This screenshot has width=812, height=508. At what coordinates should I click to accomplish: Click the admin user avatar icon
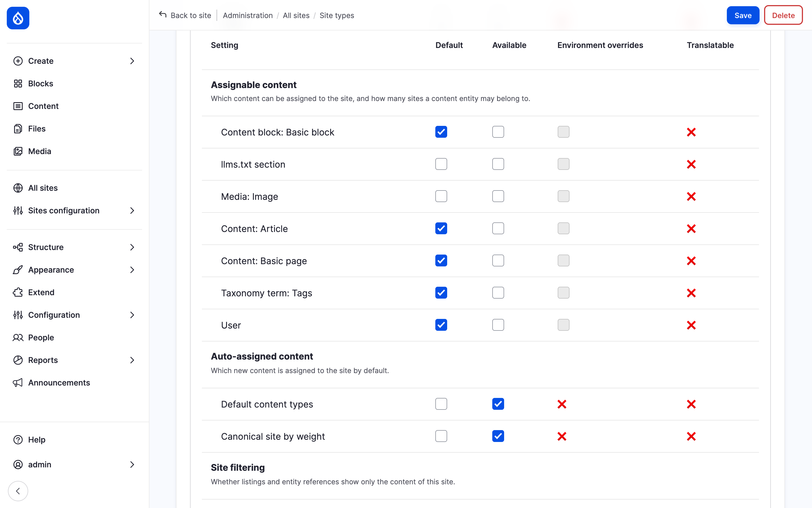pyautogui.click(x=18, y=464)
